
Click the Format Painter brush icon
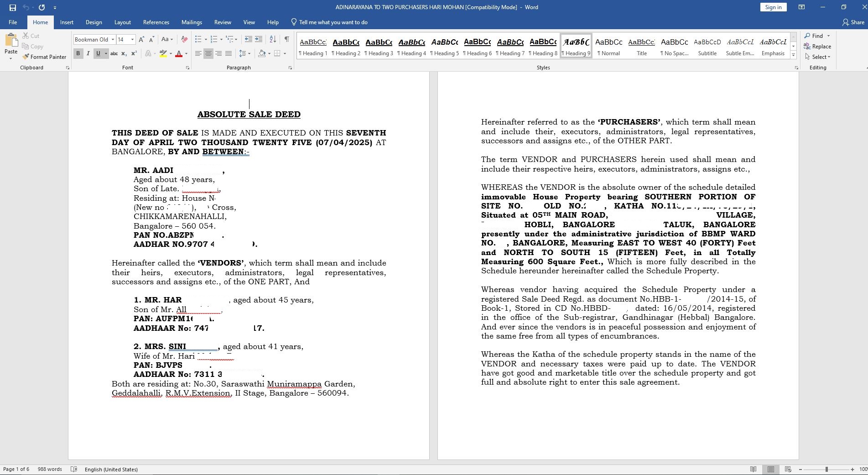tap(26, 57)
